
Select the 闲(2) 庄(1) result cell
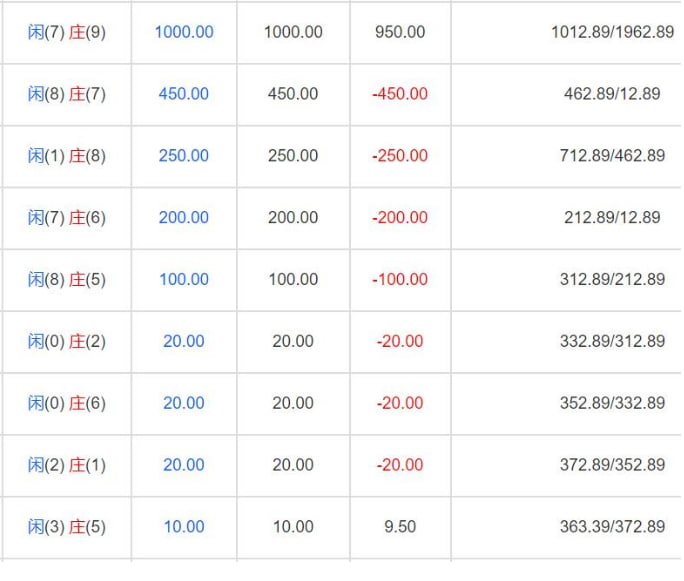pyautogui.click(x=67, y=465)
